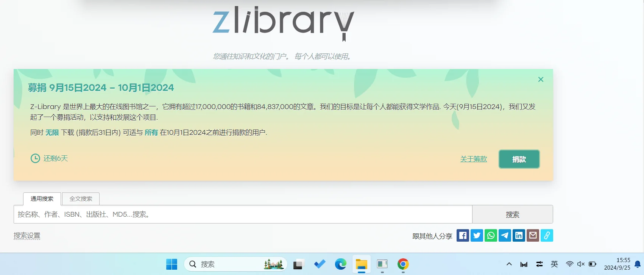
Task: Open Task View from the taskbar
Action: tap(299, 264)
